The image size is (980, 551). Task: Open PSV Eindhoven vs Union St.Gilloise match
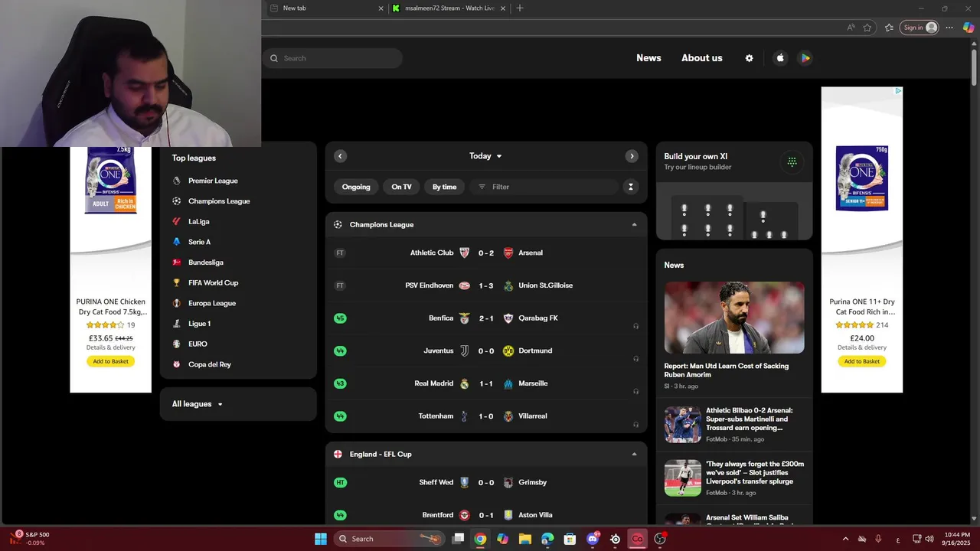486,285
